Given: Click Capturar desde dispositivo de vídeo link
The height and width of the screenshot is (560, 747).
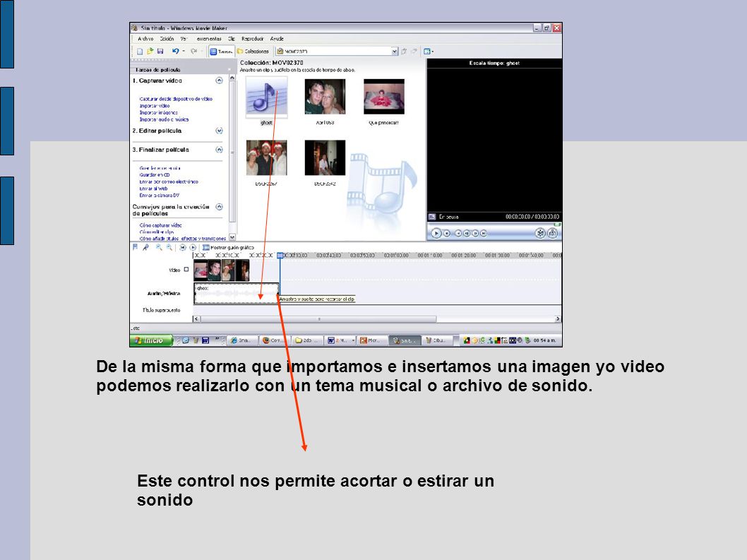Looking at the screenshot, I should (176, 99).
